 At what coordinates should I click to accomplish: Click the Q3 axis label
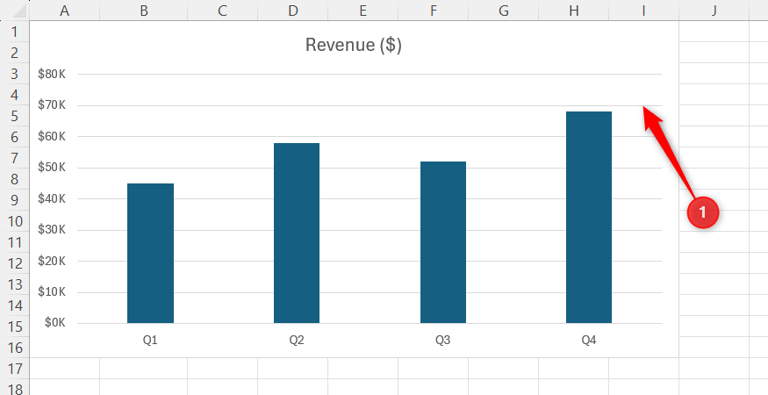(x=443, y=341)
